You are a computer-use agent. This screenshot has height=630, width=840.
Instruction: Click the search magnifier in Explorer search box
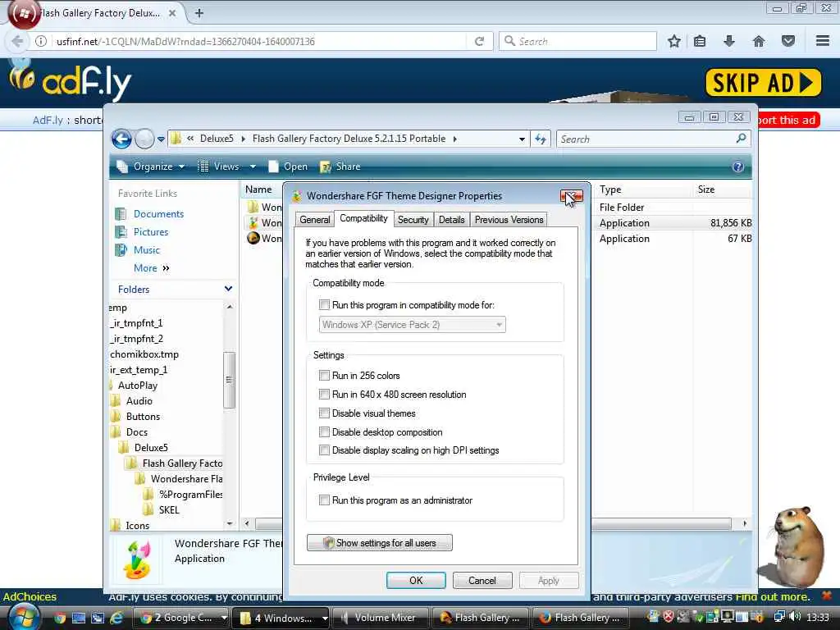point(742,139)
